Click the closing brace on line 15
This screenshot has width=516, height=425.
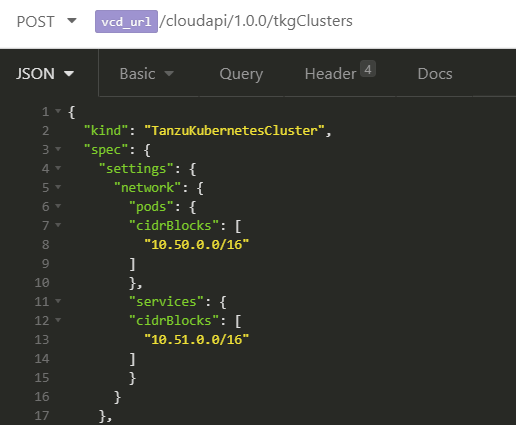coord(132,378)
